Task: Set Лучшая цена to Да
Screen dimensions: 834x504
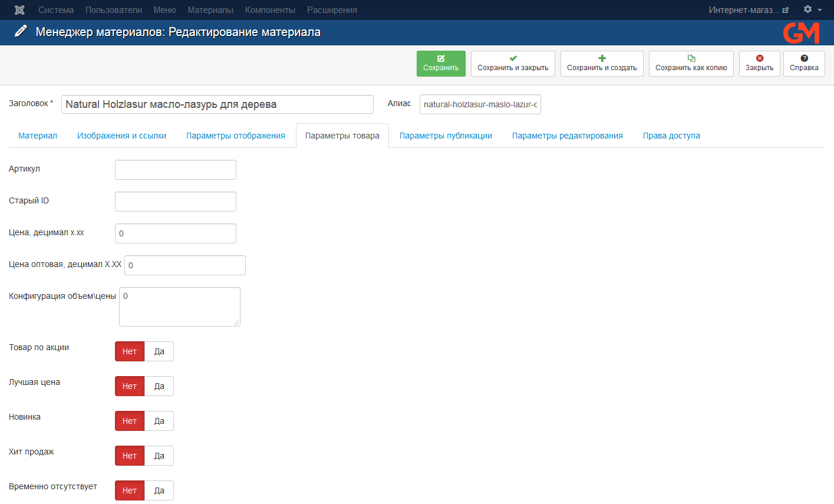Action: point(159,386)
